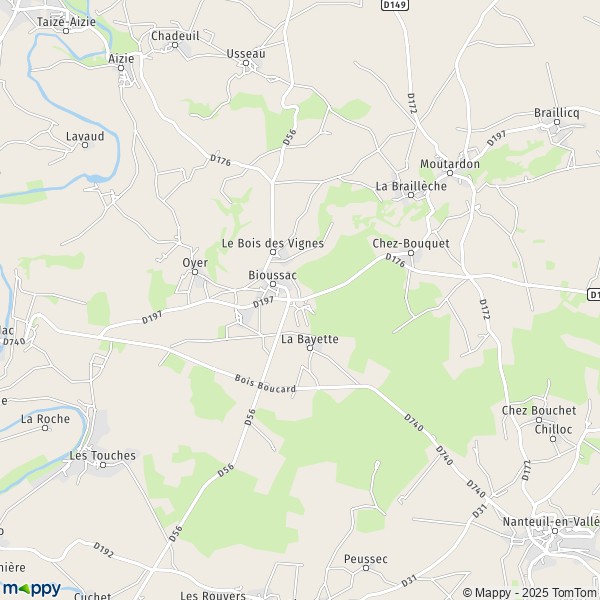
Task: Select the Lavaud hamlet marker
Action: point(85,145)
